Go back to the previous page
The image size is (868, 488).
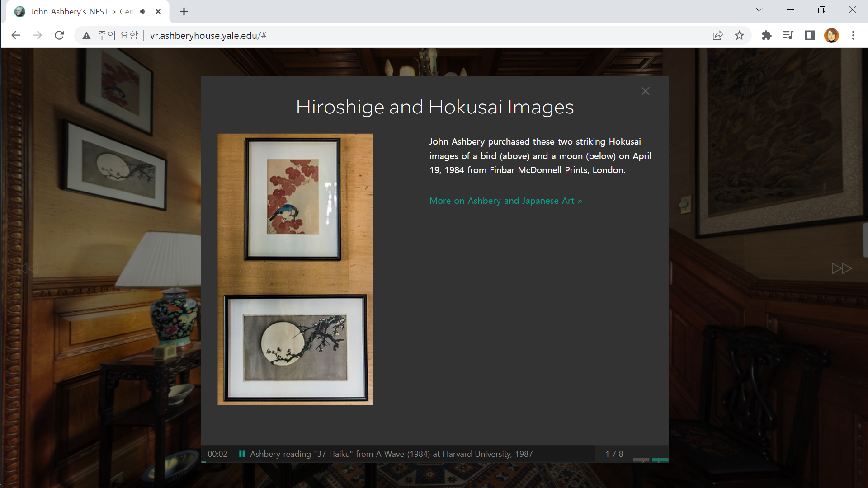pyautogui.click(x=16, y=35)
